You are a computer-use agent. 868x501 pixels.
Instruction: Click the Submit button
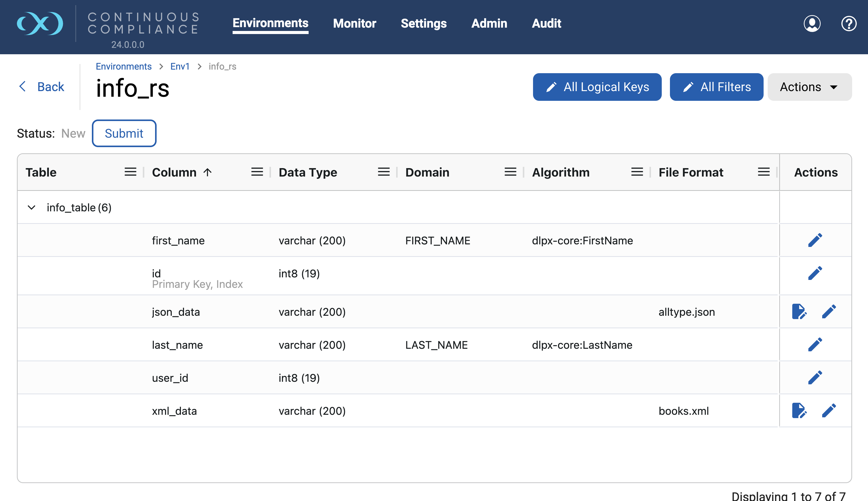(124, 134)
